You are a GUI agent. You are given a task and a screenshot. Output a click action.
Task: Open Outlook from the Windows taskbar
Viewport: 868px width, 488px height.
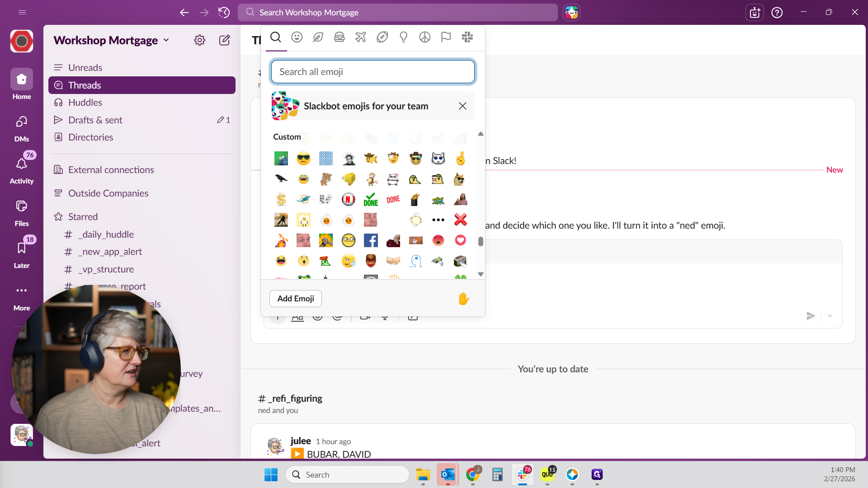click(448, 474)
